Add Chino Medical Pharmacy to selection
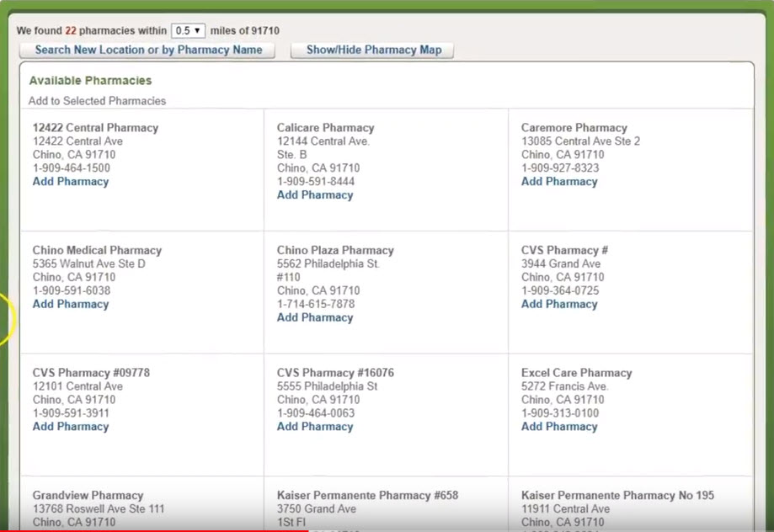Screen dimensions: 774x532 click(71, 305)
